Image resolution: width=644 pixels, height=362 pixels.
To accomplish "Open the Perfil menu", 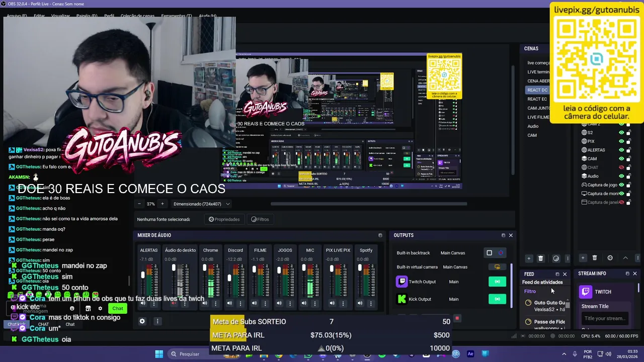I will (109, 16).
